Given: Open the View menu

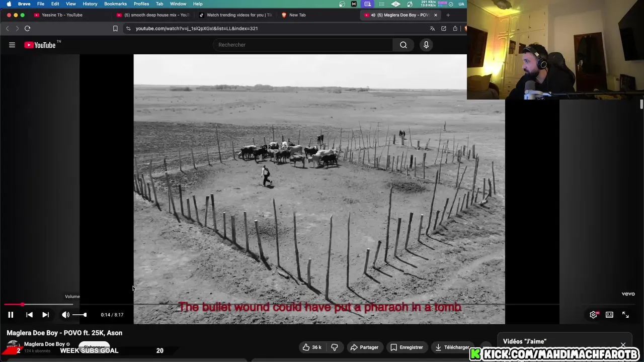Looking at the screenshot, I should [71, 4].
